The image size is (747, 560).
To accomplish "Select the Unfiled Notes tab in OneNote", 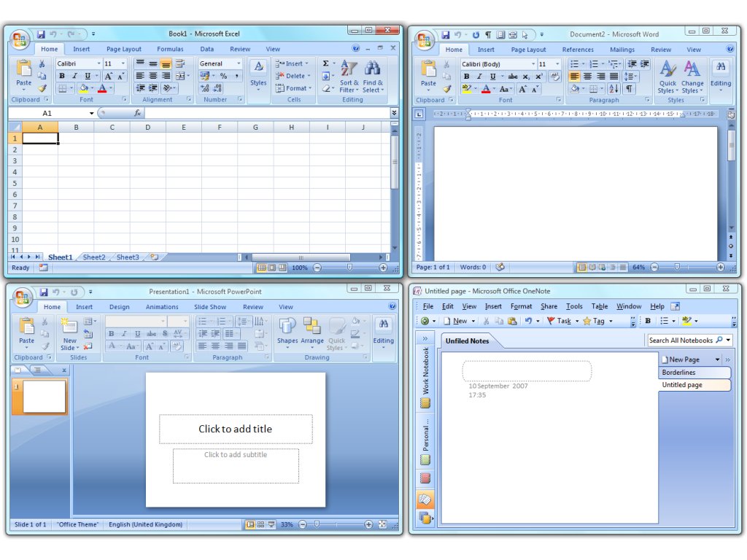I will (467, 341).
